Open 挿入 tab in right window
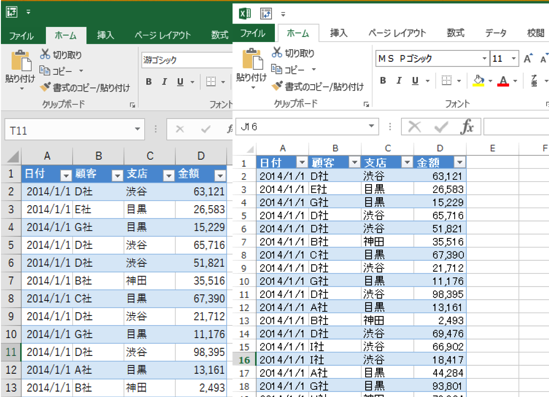Image resolution: width=549 pixels, height=397 pixels. click(x=339, y=33)
